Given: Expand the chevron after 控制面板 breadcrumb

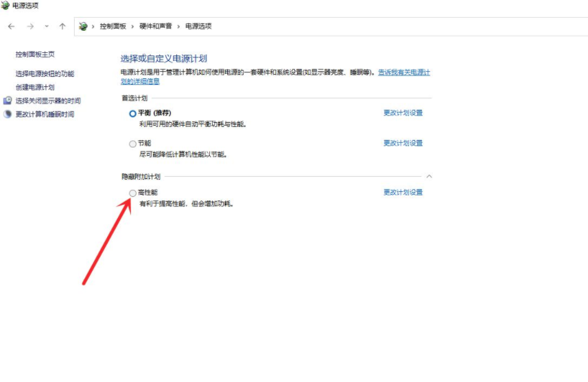Looking at the screenshot, I should [x=132, y=26].
